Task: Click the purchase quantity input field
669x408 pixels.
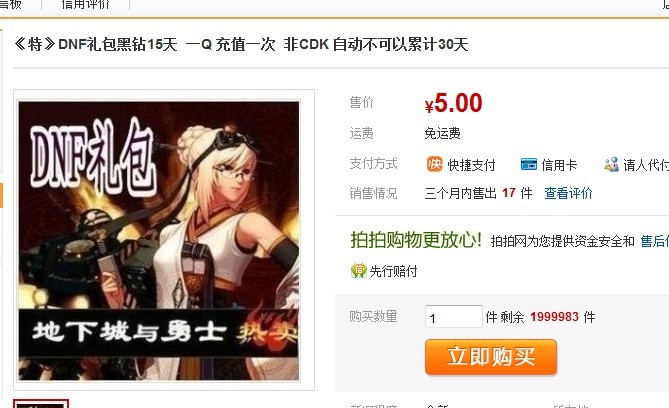Action: coord(454,317)
